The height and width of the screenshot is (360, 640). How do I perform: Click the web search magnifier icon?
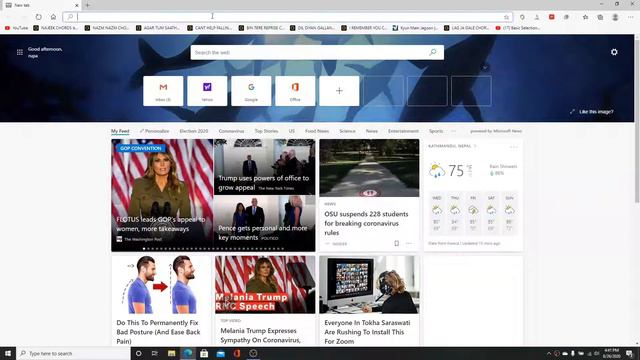433,52
